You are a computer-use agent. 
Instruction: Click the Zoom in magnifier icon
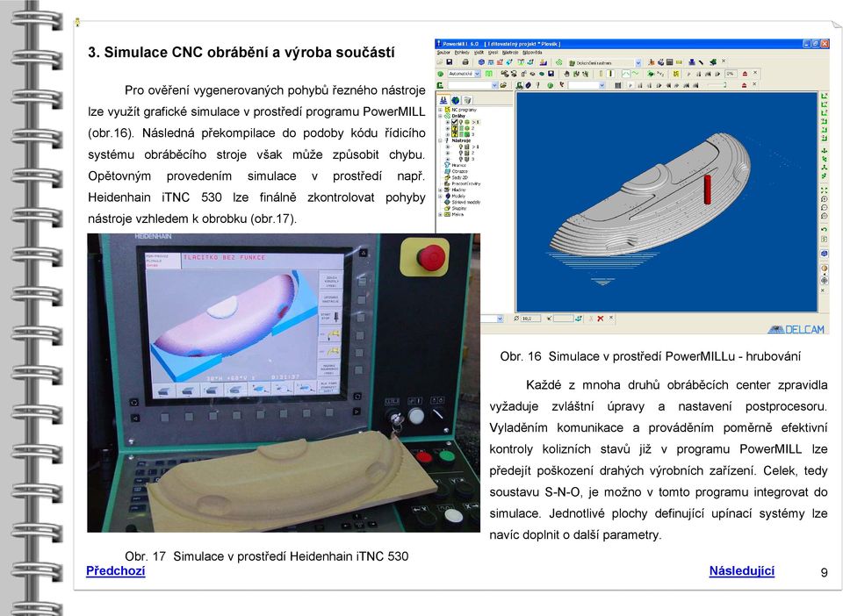[824, 198]
